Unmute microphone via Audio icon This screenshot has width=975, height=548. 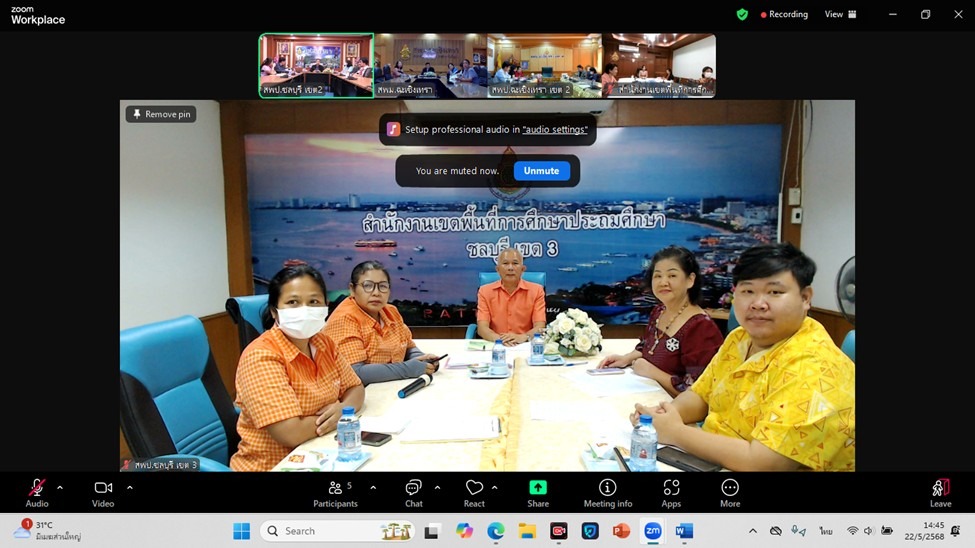click(x=37, y=493)
